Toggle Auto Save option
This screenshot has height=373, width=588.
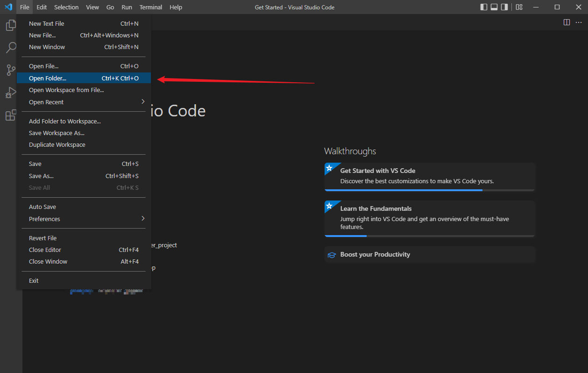point(84,207)
